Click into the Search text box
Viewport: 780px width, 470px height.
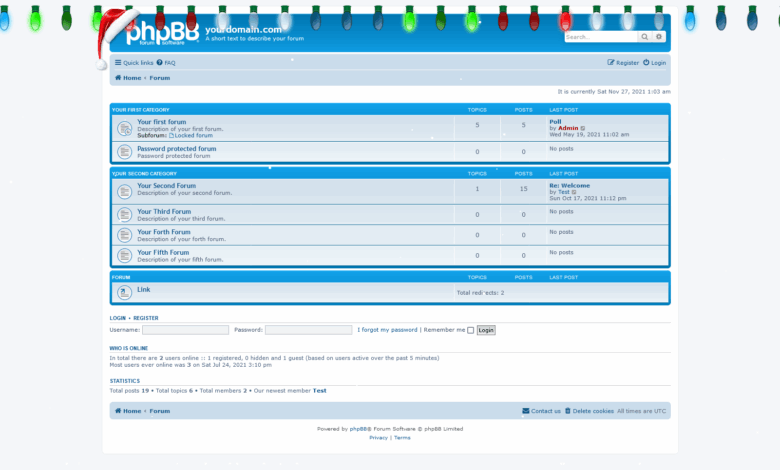tap(600, 37)
